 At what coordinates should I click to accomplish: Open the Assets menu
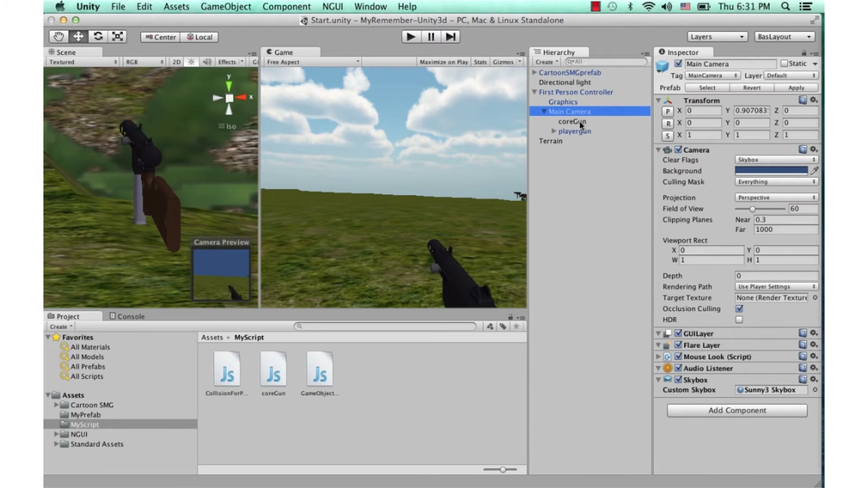[176, 6]
